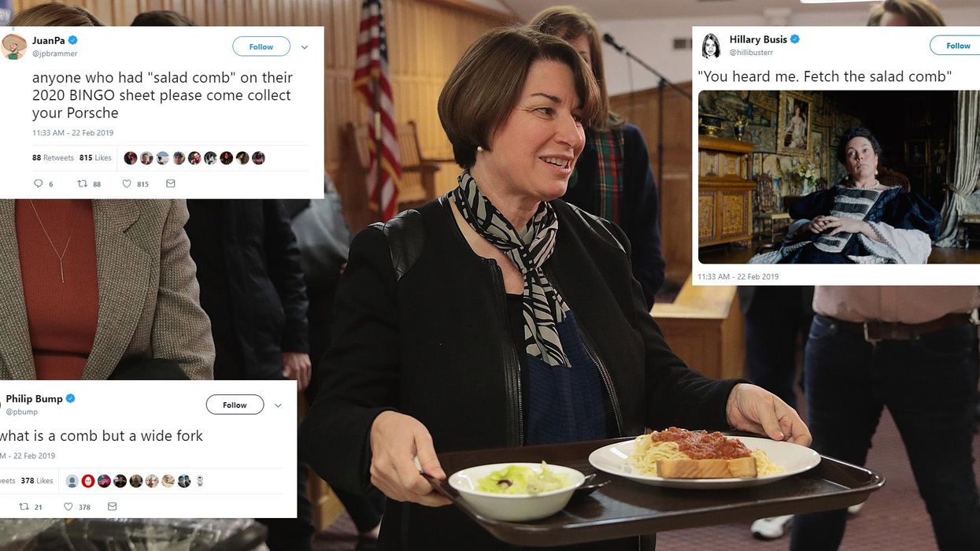The image size is (980, 551).
Task: Like JuanPa's tweet with the heart icon
Action: [127, 183]
